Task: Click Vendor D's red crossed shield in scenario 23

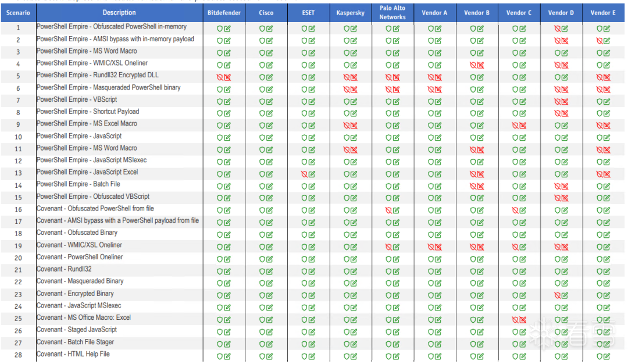Action: click(x=557, y=295)
